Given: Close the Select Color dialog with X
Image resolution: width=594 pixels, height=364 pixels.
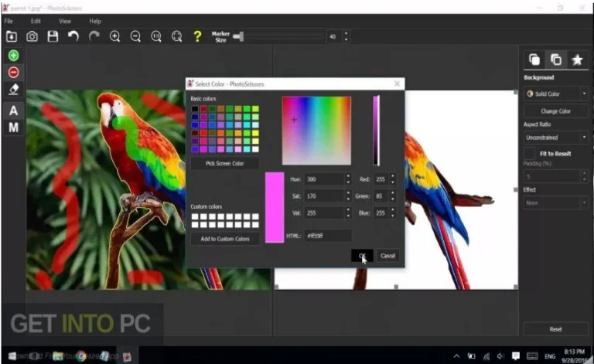Looking at the screenshot, I should [x=397, y=83].
